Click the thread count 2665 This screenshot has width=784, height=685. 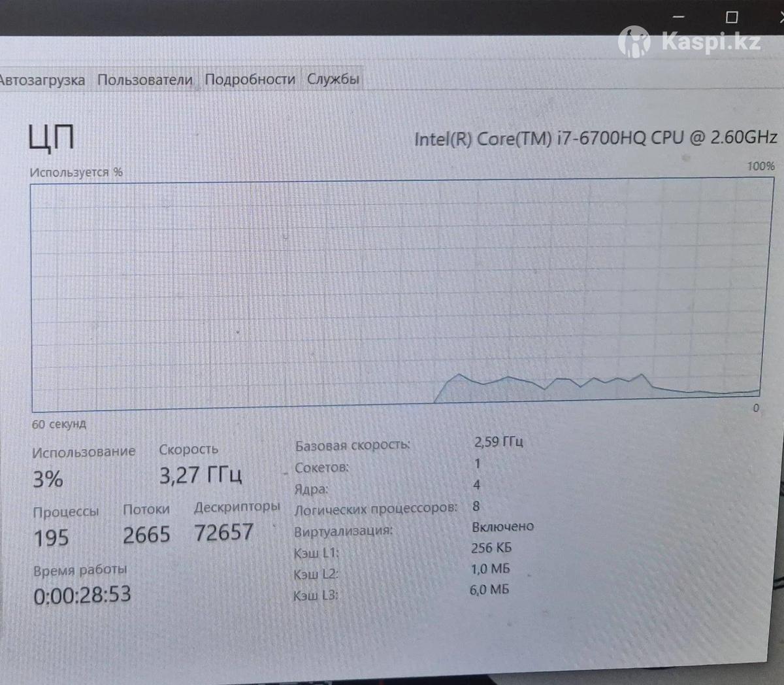(x=146, y=535)
